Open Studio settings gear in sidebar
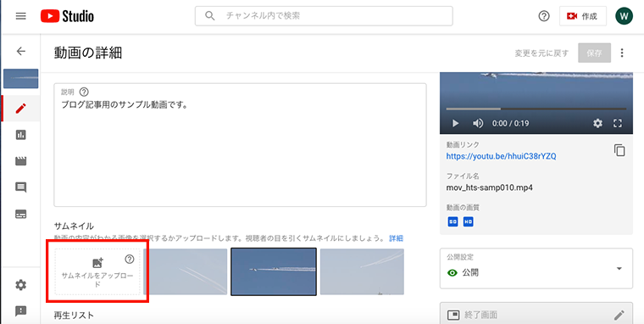 pos(21,284)
